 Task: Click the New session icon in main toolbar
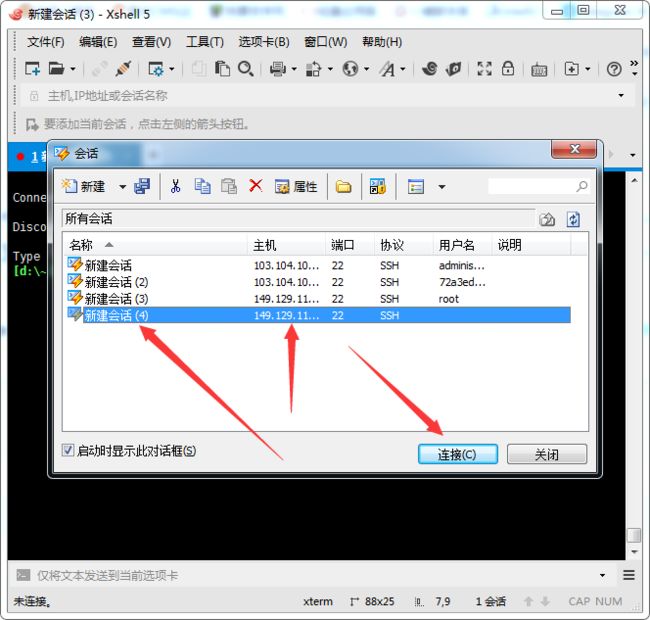(32, 68)
